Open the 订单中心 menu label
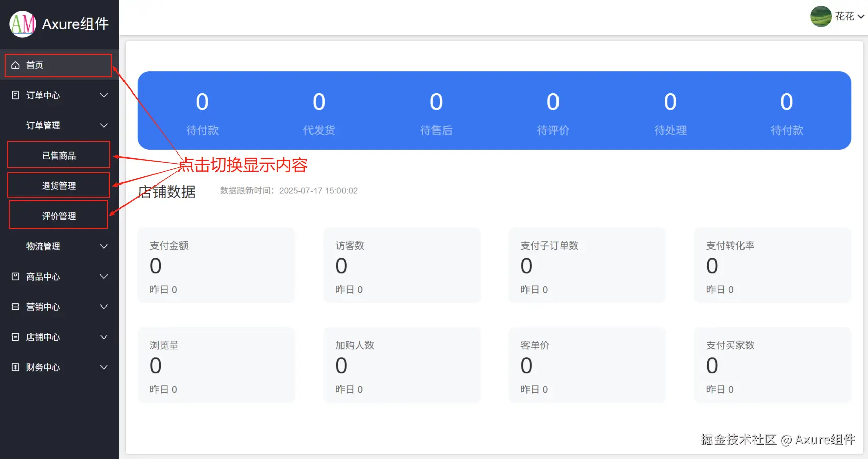Viewport: 868px width, 459px height. [x=43, y=95]
